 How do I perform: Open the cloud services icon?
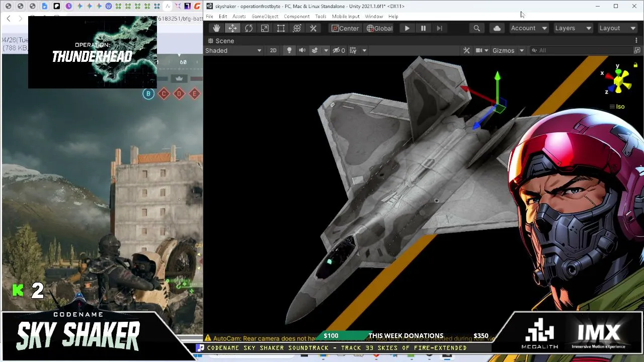497,28
